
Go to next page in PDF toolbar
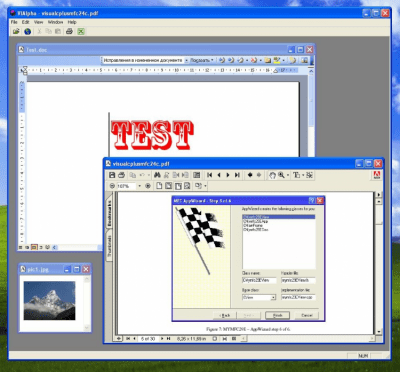(228, 175)
